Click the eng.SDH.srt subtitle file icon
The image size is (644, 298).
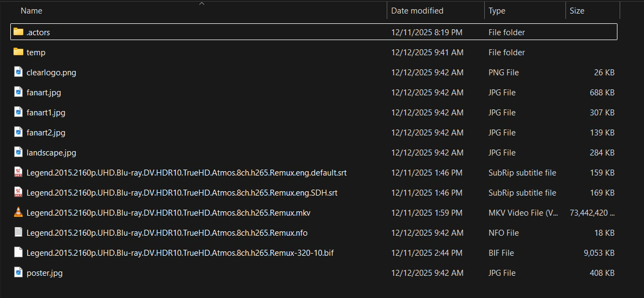18,192
